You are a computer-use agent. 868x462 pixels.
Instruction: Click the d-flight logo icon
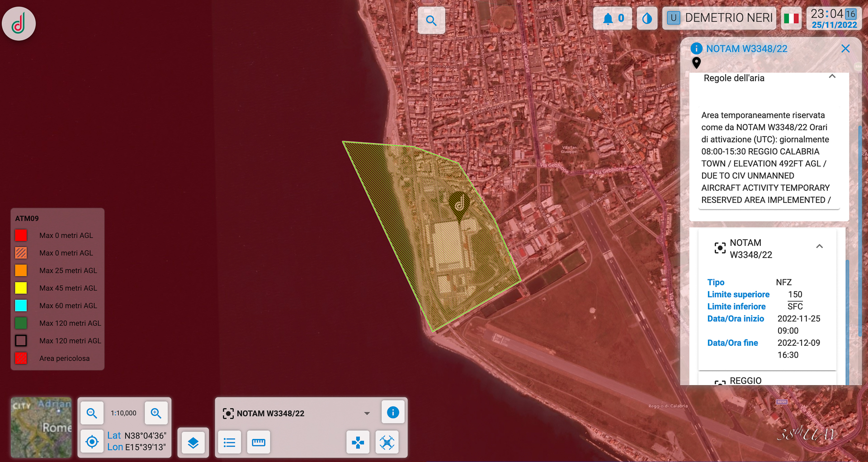point(19,24)
